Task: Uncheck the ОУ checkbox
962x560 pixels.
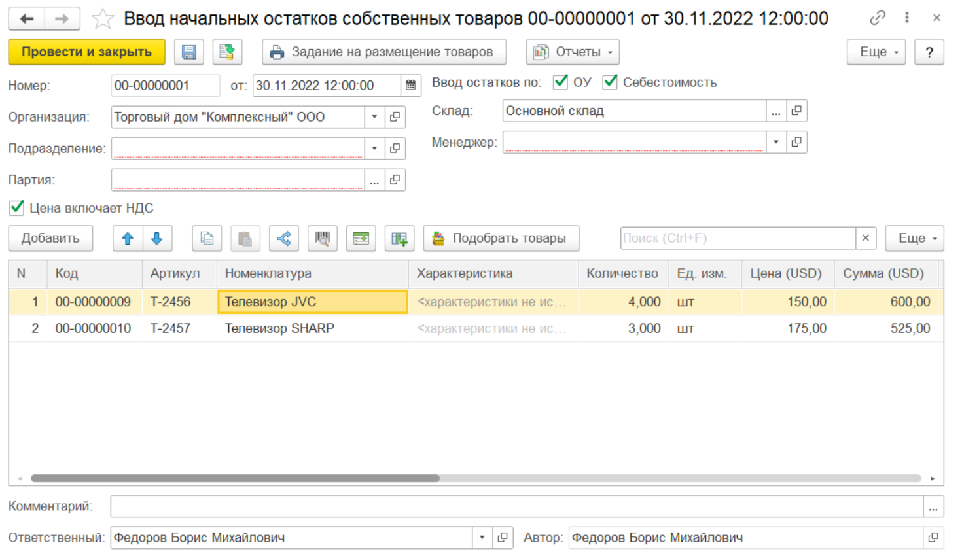Action: 560,82
